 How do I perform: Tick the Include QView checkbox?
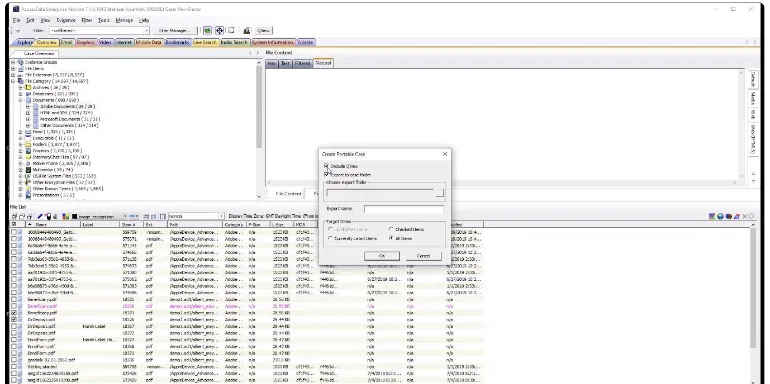tap(327, 166)
